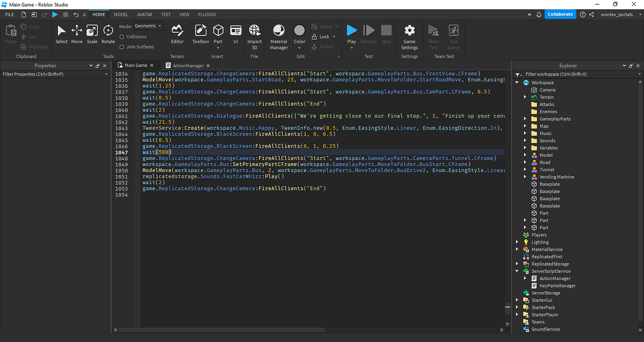This screenshot has width=644, height=342.
Task: Click line number 1047 in the gutter
Action: (121, 152)
